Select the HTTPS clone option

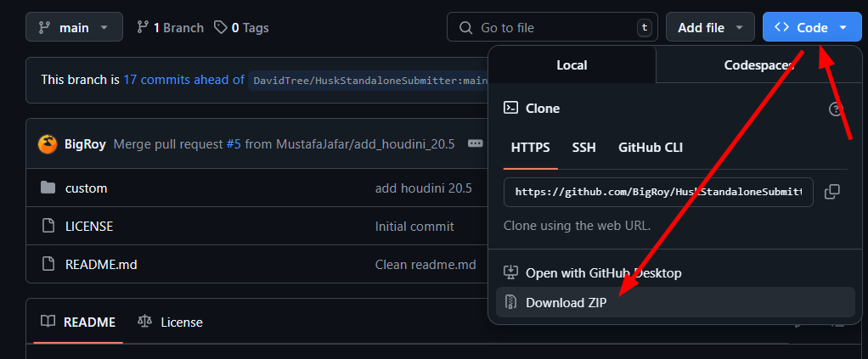[530, 148]
